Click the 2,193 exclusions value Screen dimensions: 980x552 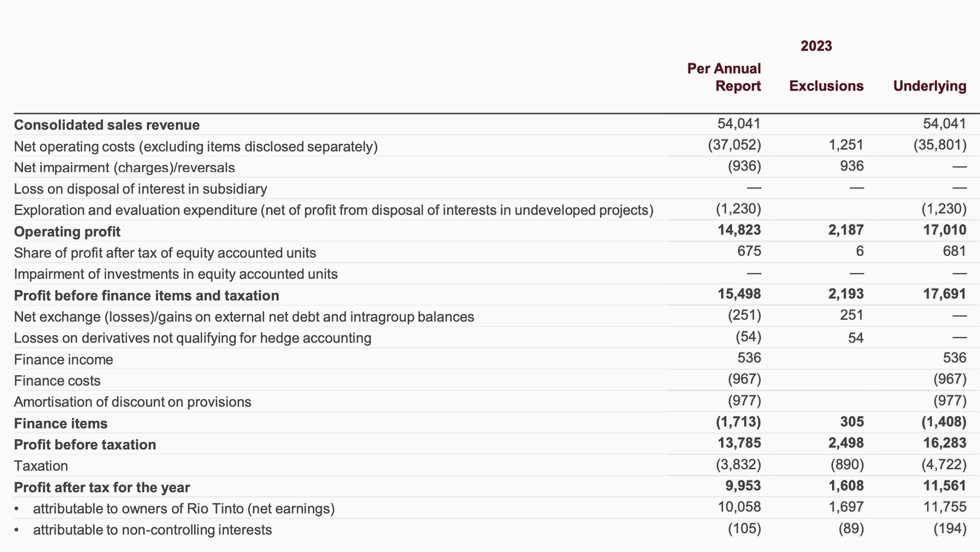(x=846, y=294)
